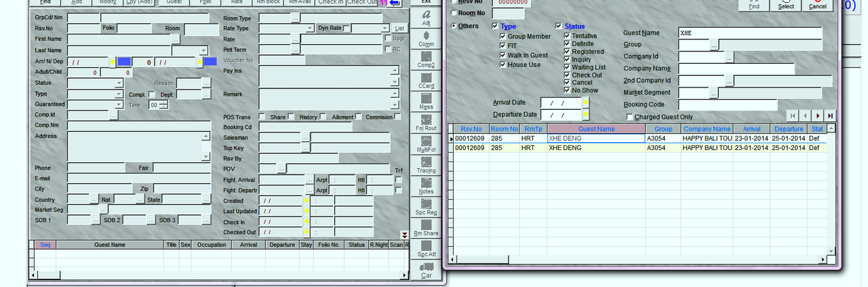Click the Arrival column header in results
This screenshot has width=868, height=287.
pos(751,129)
